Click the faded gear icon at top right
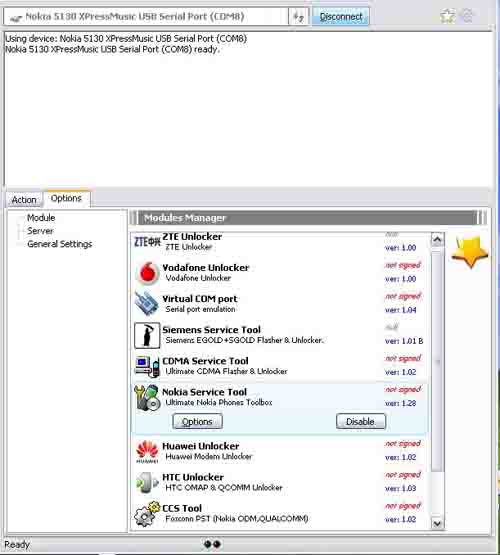This screenshot has width=500, height=555. click(x=467, y=16)
